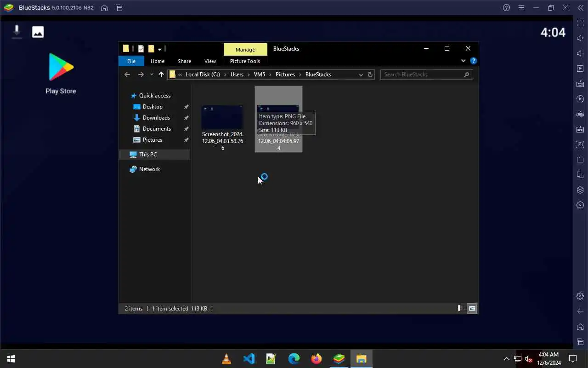Open the macro recorder sidebar icon

point(580,114)
